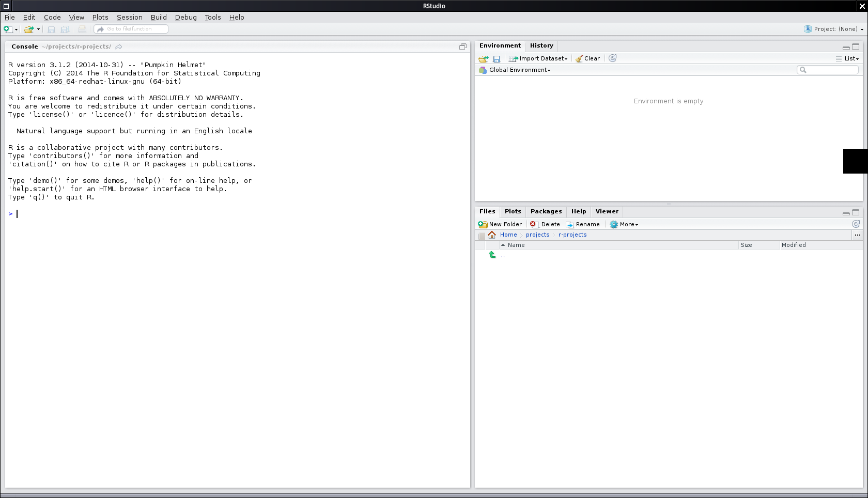
Task: Click the window menu icon in title bar
Action: pos(6,6)
